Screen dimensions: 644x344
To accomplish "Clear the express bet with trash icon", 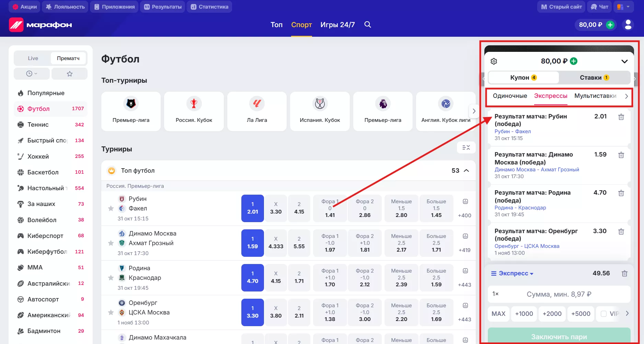I will [624, 274].
